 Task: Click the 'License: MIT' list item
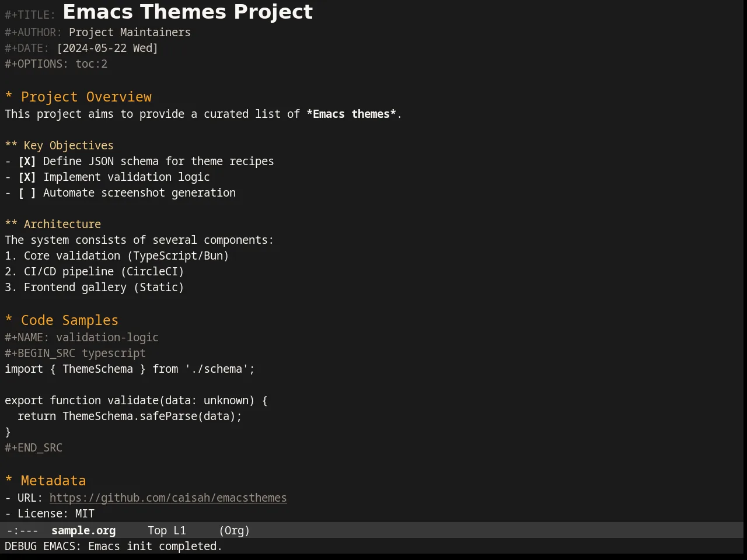[x=50, y=513]
